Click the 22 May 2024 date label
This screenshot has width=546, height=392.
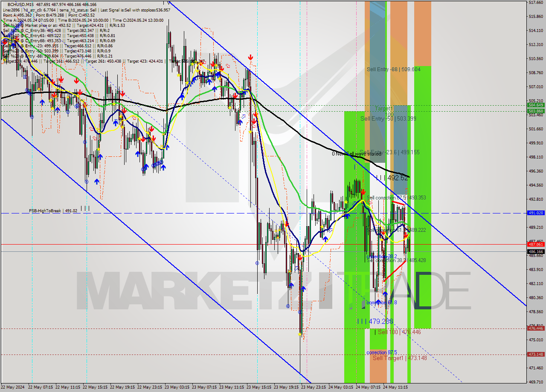coord(13,387)
